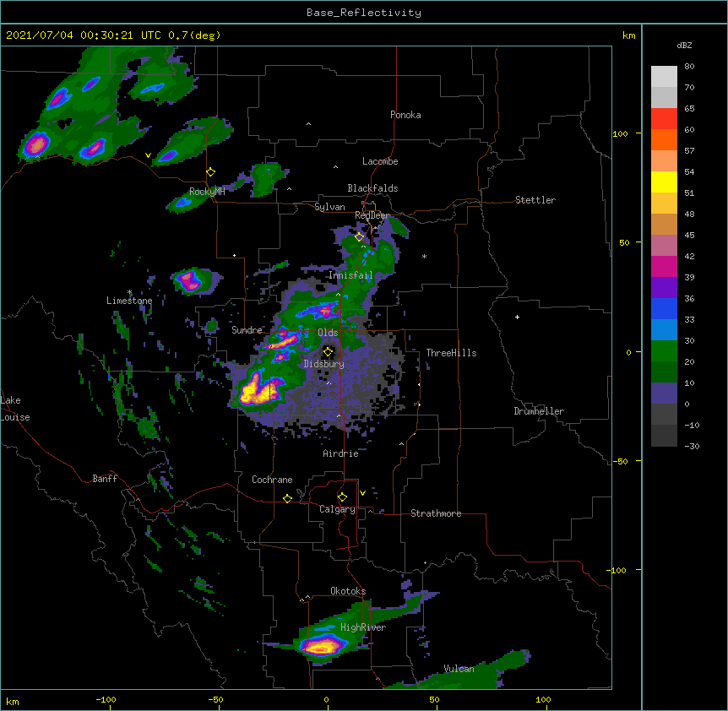Screen dimensions: 728x711
Task: Click the Okotoks label
Action: click(x=348, y=591)
